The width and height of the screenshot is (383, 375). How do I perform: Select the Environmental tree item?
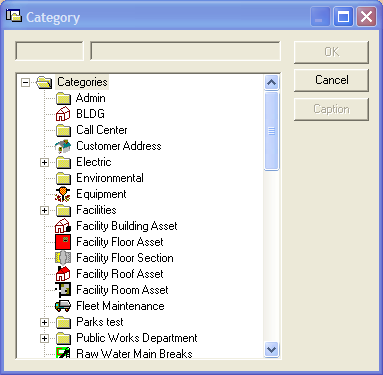[110, 178]
